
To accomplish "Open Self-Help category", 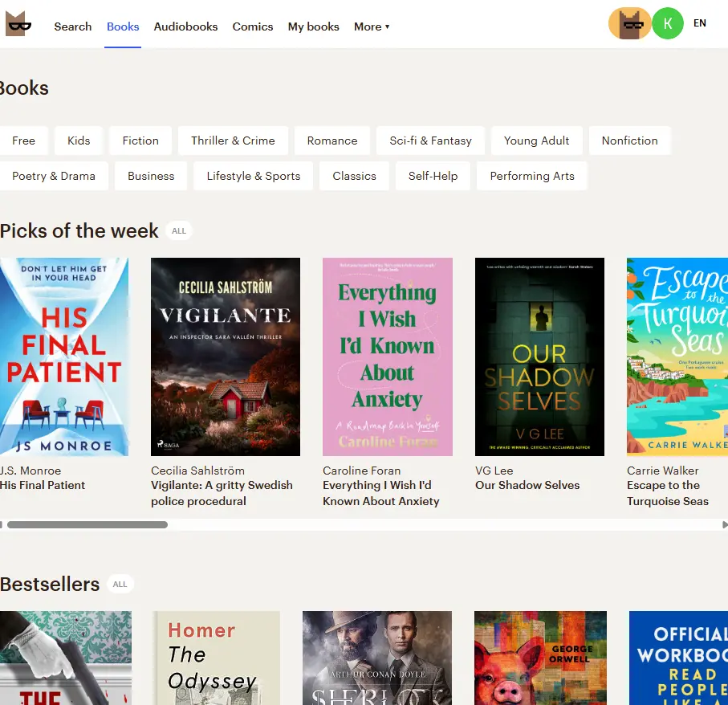I will 433,176.
